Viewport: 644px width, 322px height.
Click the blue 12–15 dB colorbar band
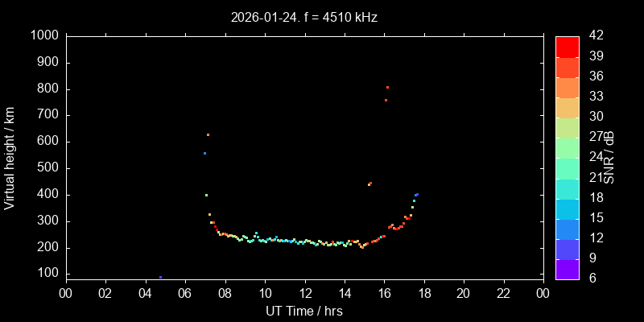(567, 229)
